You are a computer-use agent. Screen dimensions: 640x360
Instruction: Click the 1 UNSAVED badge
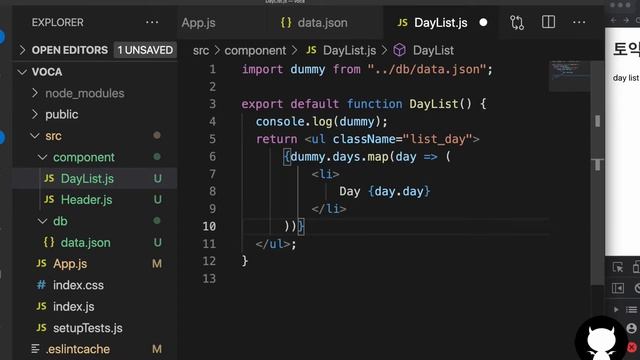[x=145, y=50]
